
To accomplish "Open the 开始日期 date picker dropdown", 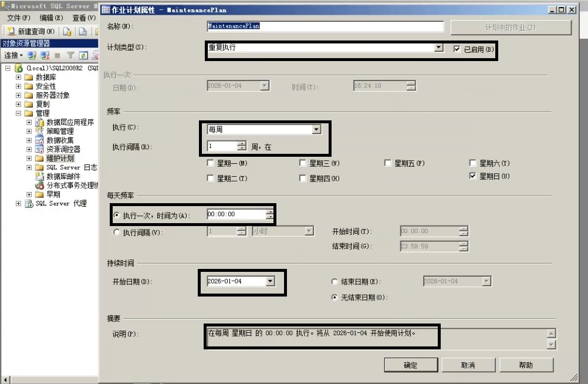I will click(x=271, y=281).
